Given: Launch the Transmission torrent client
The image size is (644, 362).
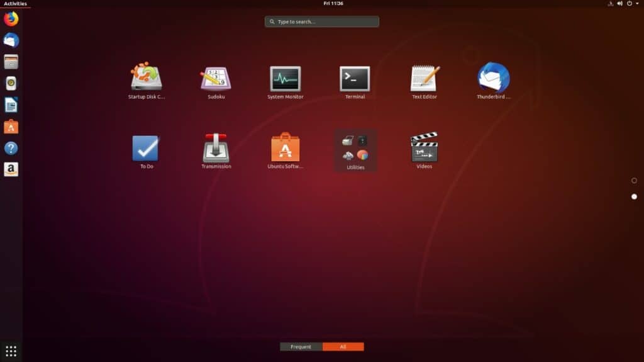Looking at the screenshot, I should point(216,149).
